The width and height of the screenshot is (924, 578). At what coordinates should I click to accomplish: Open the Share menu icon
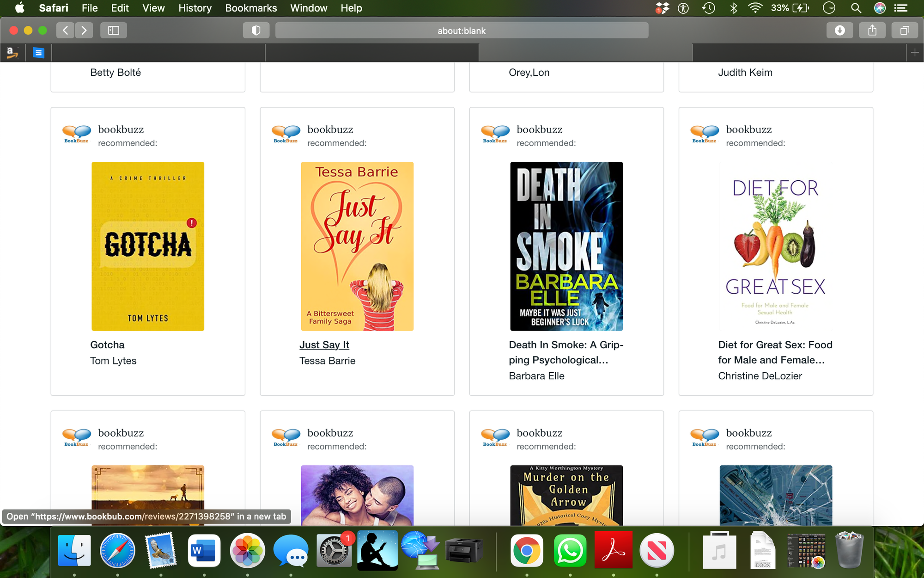click(872, 31)
